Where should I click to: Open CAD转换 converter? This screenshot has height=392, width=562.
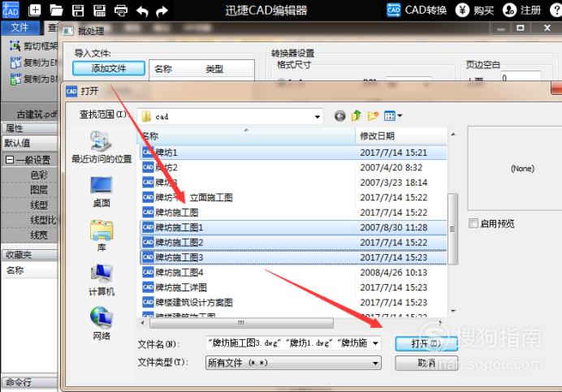pos(417,10)
